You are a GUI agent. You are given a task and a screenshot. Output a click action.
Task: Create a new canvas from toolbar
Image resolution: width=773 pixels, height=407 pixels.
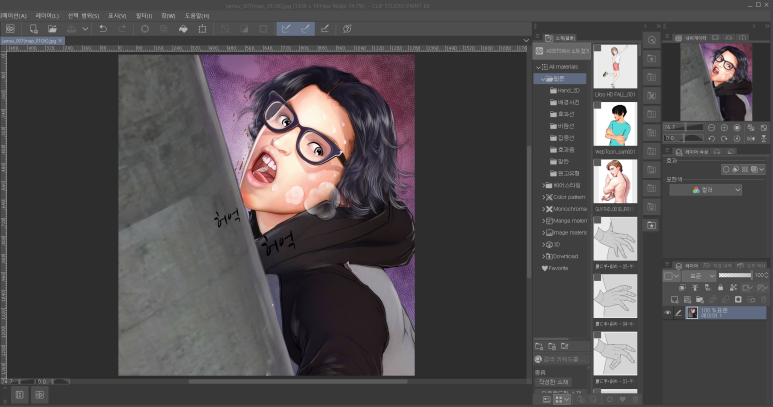coord(33,29)
